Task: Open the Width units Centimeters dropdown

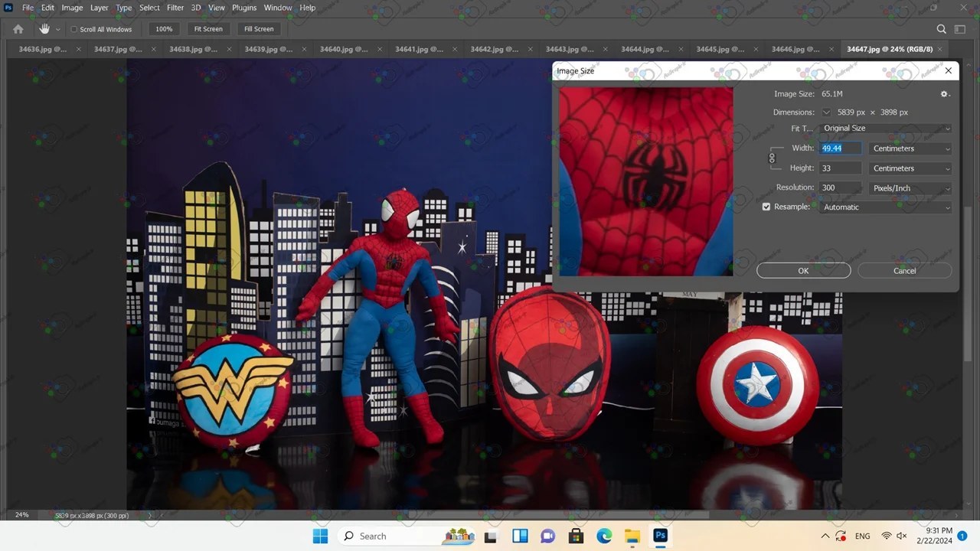Action: tap(911, 148)
